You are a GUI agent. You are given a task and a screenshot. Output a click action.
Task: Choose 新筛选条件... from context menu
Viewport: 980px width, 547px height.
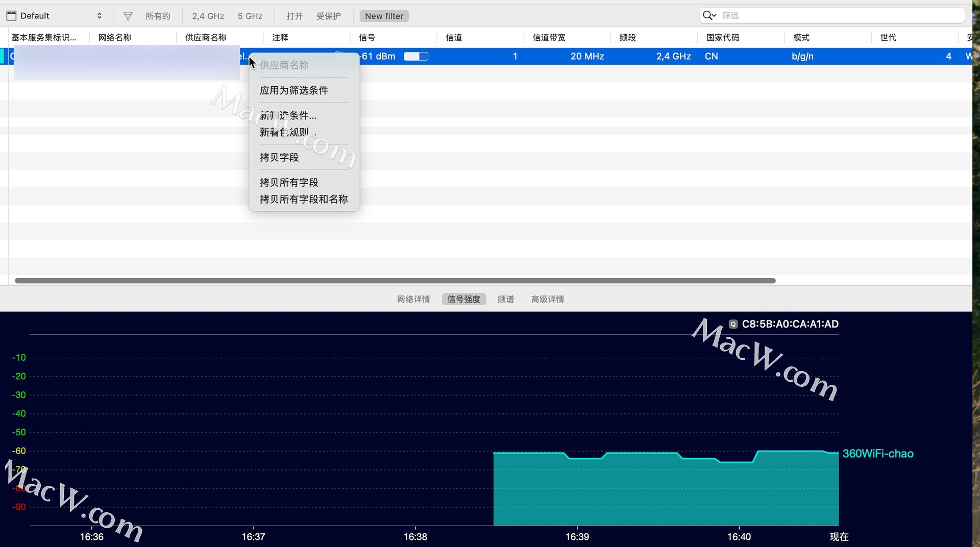pyautogui.click(x=304, y=115)
